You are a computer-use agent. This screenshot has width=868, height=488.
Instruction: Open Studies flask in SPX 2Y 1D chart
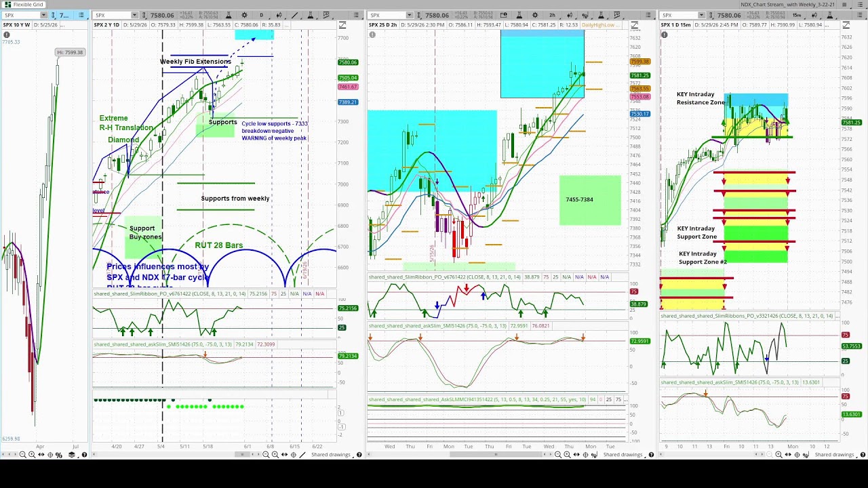(229, 15)
